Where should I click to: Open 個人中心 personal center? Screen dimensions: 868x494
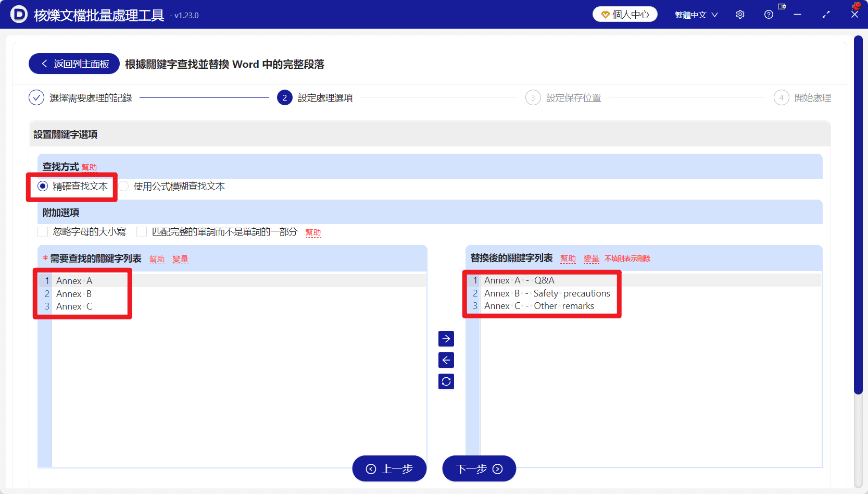point(625,15)
